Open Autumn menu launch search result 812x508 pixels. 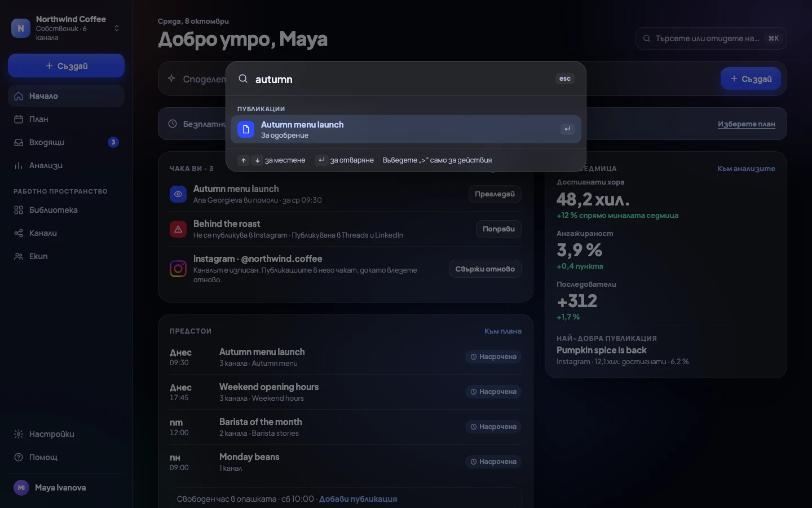pyautogui.click(x=405, y=129)
